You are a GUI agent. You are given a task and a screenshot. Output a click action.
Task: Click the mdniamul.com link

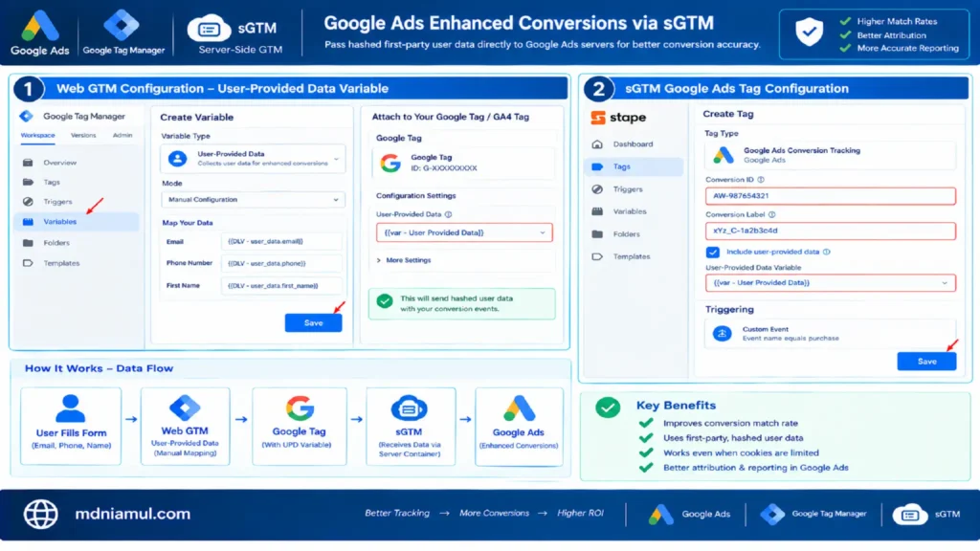coord(132,514)
